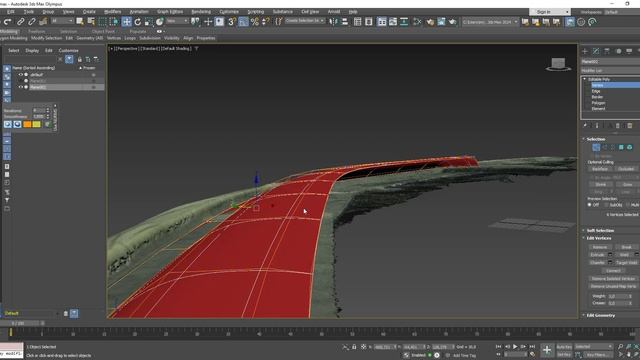Click the orange color swatch

click(x=27, y=124)
